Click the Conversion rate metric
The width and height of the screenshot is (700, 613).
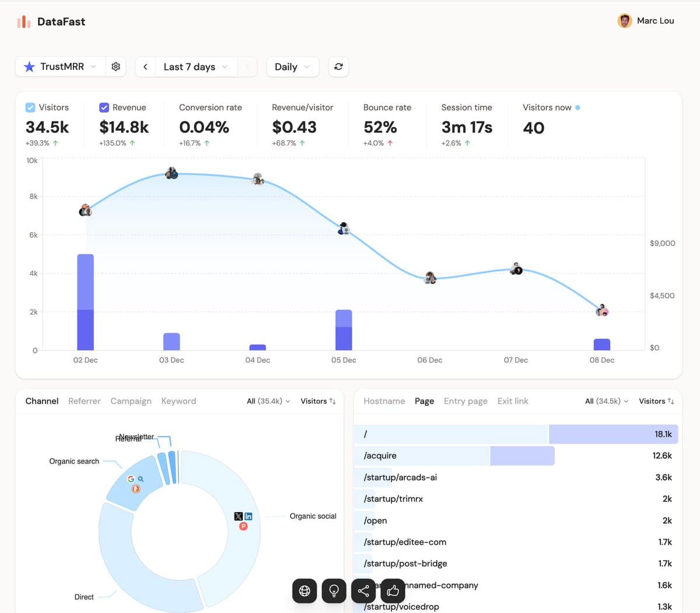[210, 125]
